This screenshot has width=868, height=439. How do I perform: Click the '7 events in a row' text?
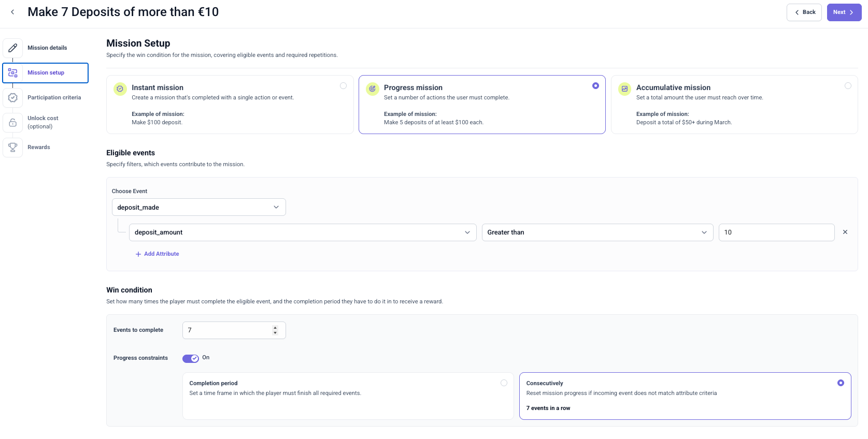click(548, 408)
